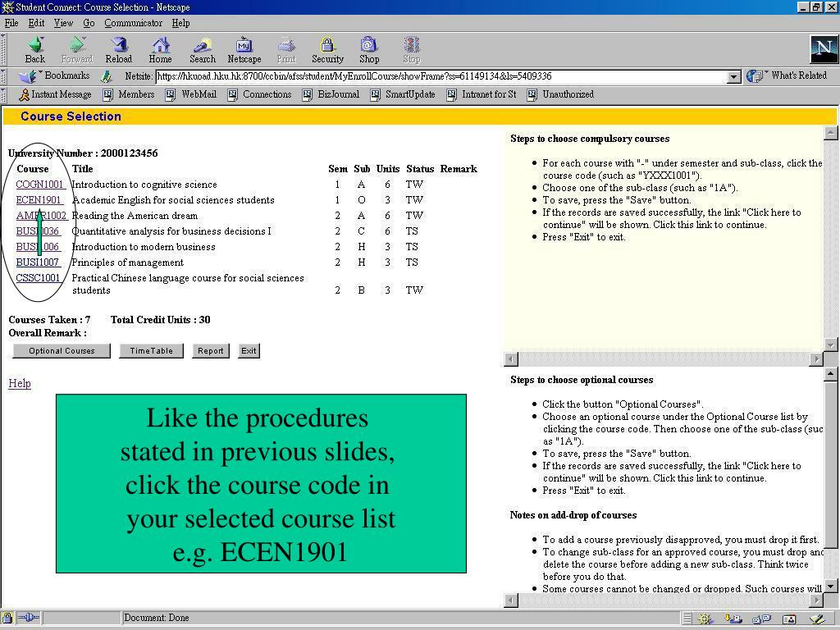Open the TimeTable button

click(x=151, y=351)
